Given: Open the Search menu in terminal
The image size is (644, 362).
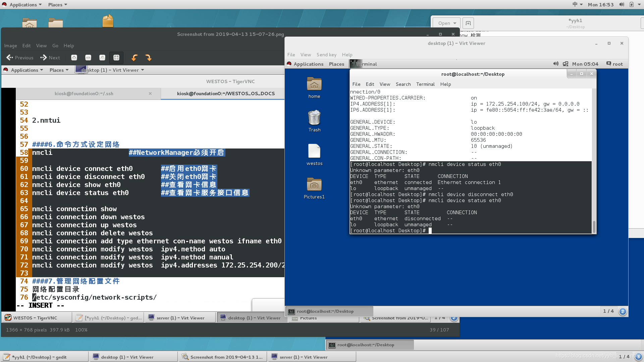Looking at the screenshot, I should tap(403, 84).
